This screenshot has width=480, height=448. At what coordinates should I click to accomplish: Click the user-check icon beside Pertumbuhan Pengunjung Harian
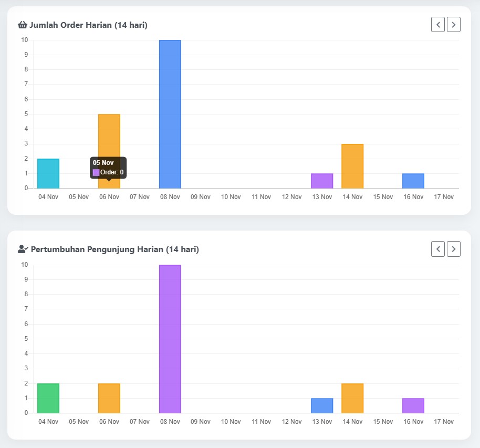[23, 249]
